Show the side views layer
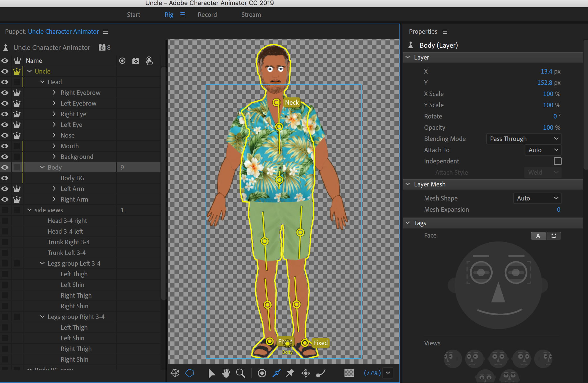Image resolution: width=588 pixels, height=383 pixels. click(x=5, y=210)
